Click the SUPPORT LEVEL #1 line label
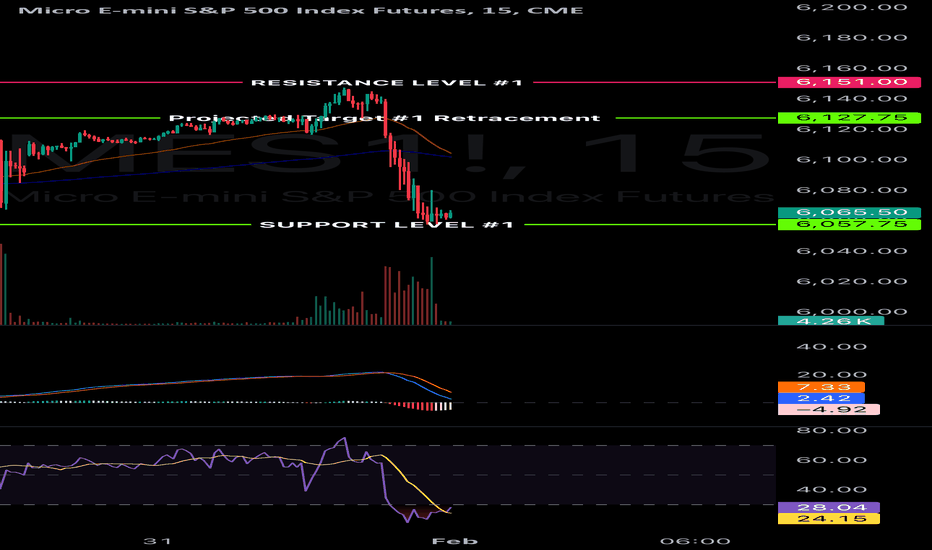The width and height of the screenshot is (932, 550). [x=387, y=225]
